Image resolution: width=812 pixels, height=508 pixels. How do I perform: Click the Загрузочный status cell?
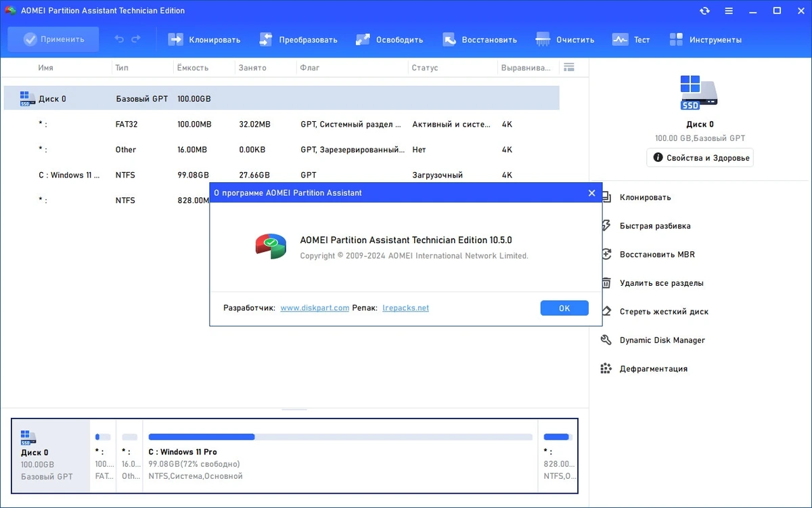click(437, 175)
